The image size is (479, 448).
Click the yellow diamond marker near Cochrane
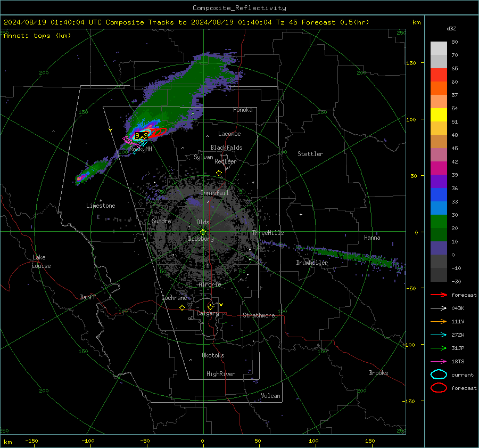tap(182, 307)
